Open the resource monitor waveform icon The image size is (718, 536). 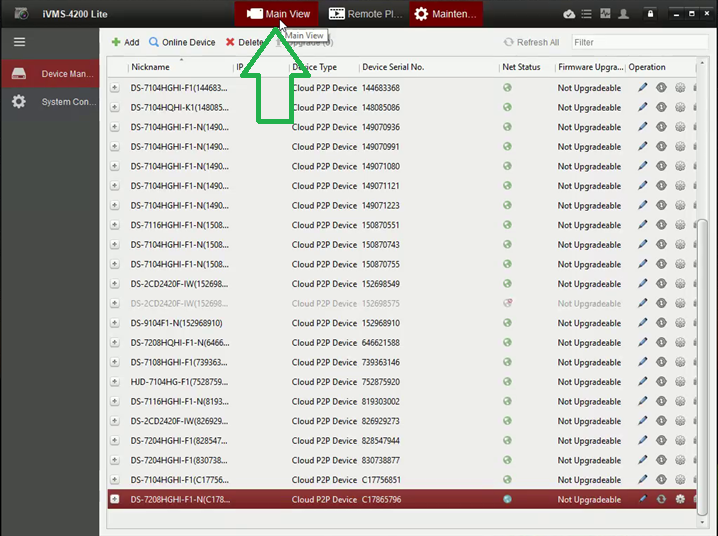click(605, 14)
